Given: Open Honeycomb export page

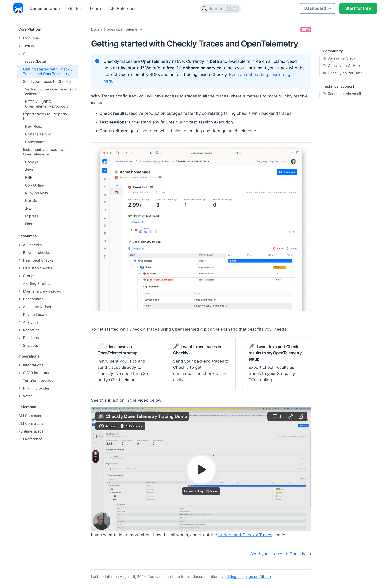Looking at the screenshot, I should 35,142.
